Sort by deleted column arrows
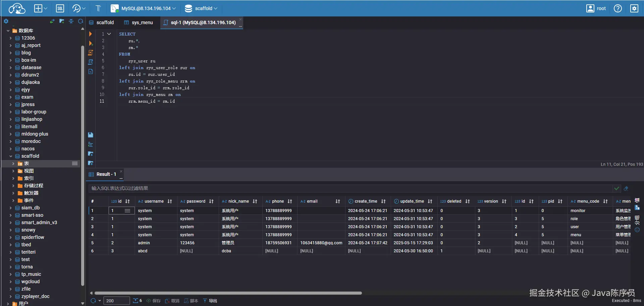The width and height of the screenshot is (644, 306). (468, 201)
